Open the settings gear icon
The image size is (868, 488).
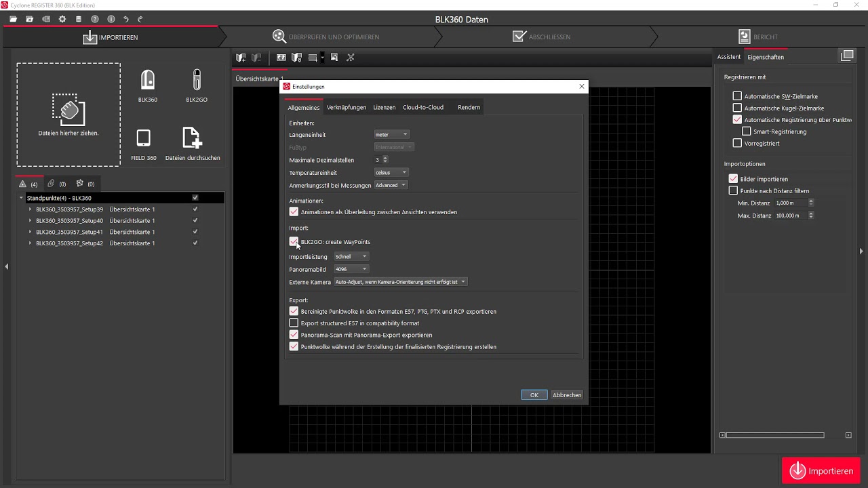(x=62, y=19)
